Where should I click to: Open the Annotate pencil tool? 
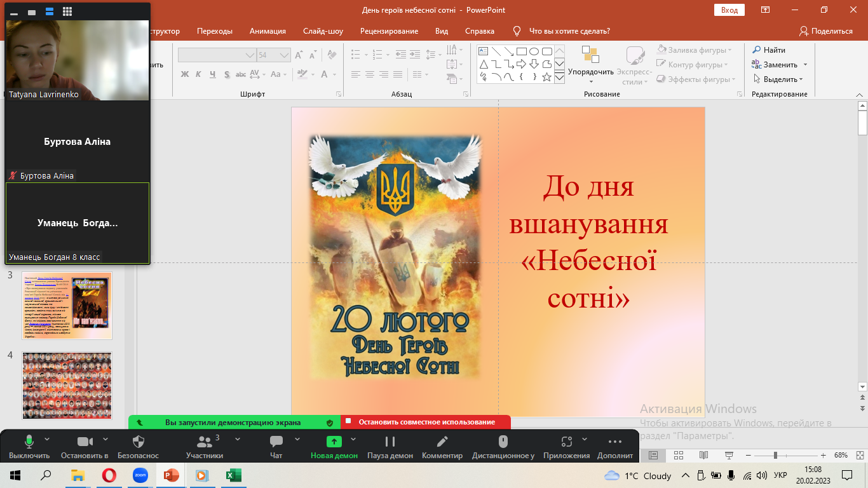[442, 442]
